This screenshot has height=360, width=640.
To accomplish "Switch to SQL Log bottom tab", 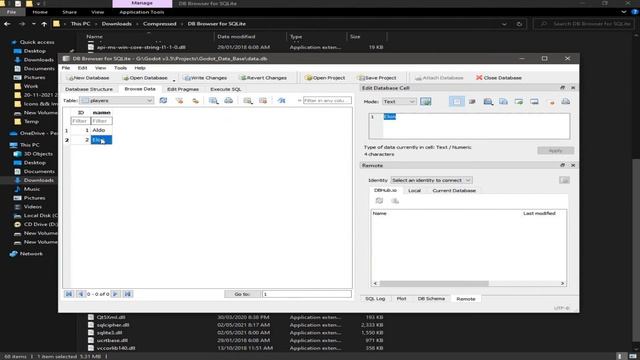I will pyautogui.click(x=375, y=299).
